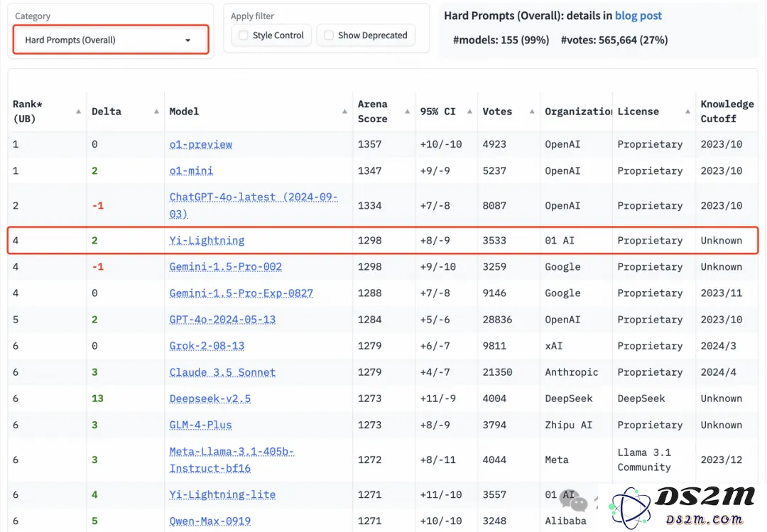Screen dimensions: 767x532
Task: Click the xAI organization cell
Action: [554, 346]
